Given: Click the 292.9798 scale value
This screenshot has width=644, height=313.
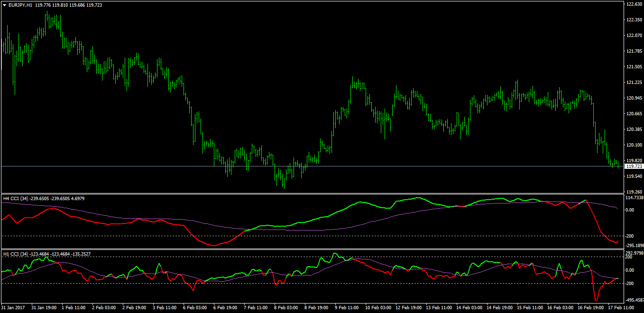Looking at the screenshot, I should point(633,252).
